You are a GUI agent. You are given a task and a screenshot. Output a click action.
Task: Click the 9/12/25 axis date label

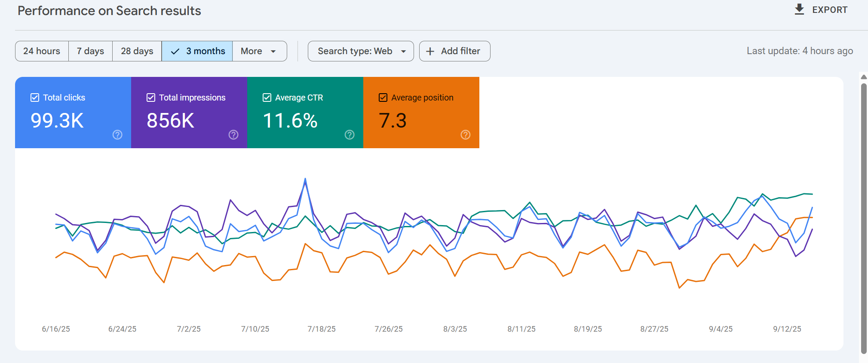click(x=787, y=329)
